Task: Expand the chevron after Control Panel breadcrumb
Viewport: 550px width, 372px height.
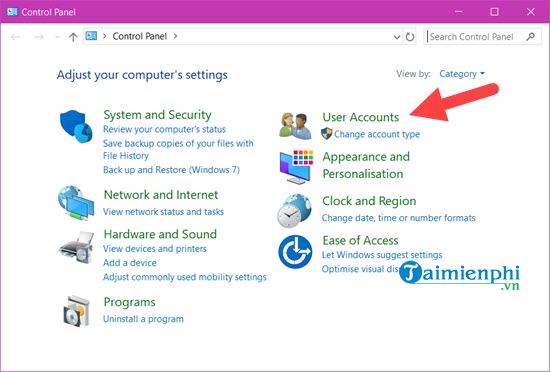Action: tap(175, 36)
